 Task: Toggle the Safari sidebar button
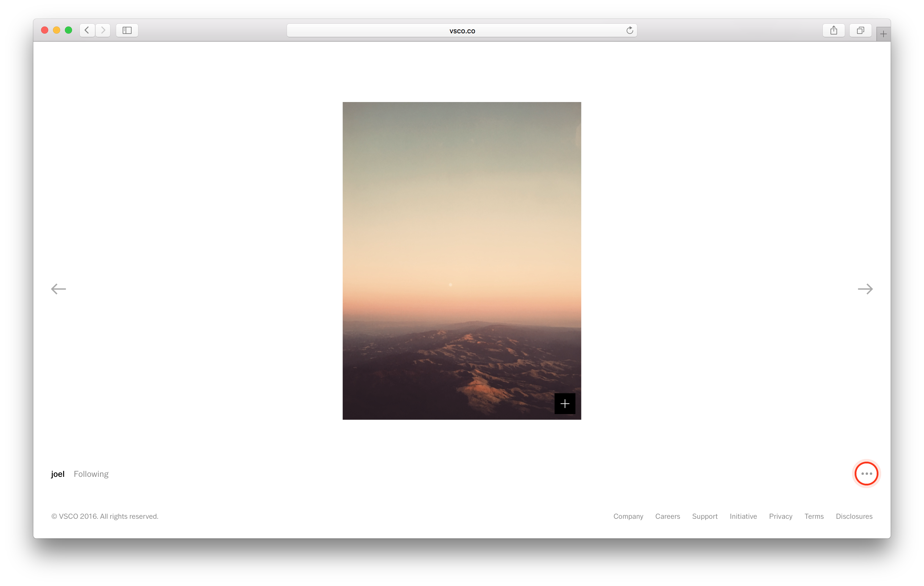pyautogui.click(x=127, y=30)
